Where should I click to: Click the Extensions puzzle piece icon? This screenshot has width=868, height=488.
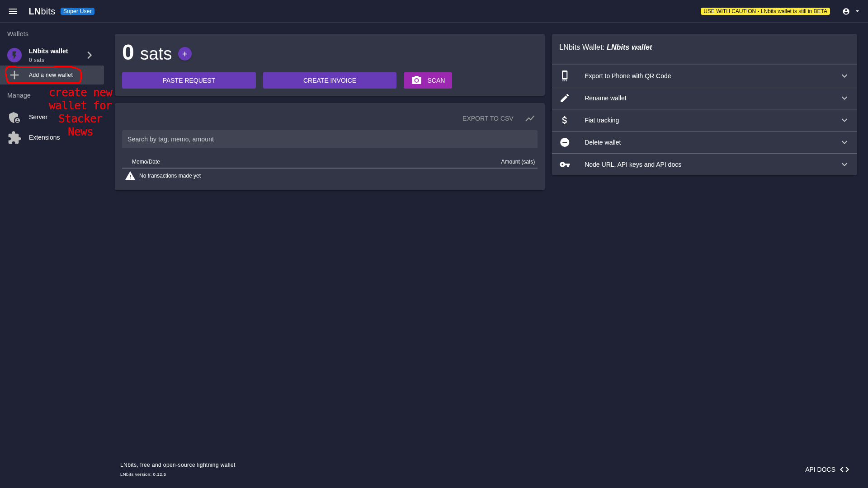pyautogui.click(x=14, y=137)
